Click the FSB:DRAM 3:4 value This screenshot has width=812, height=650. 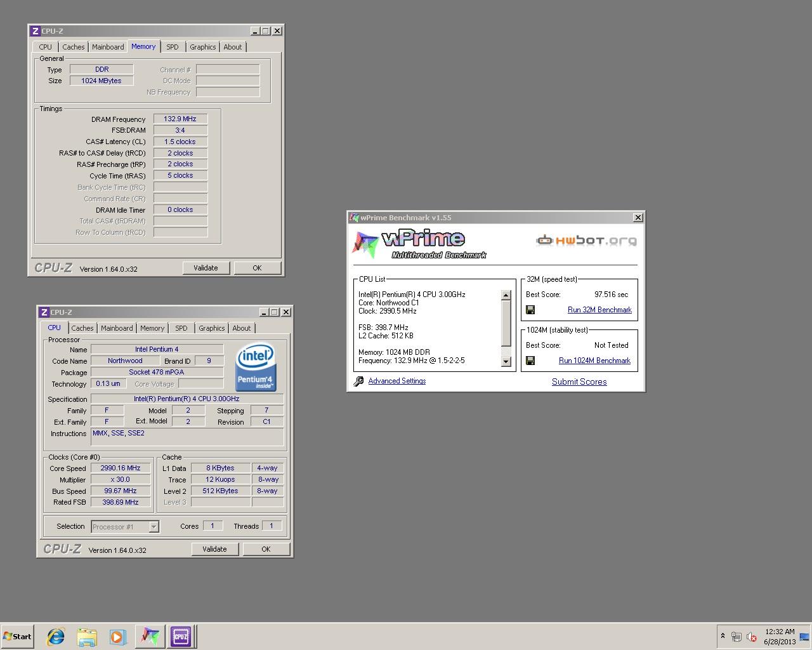pyautogui.click(x=180, y=130)
